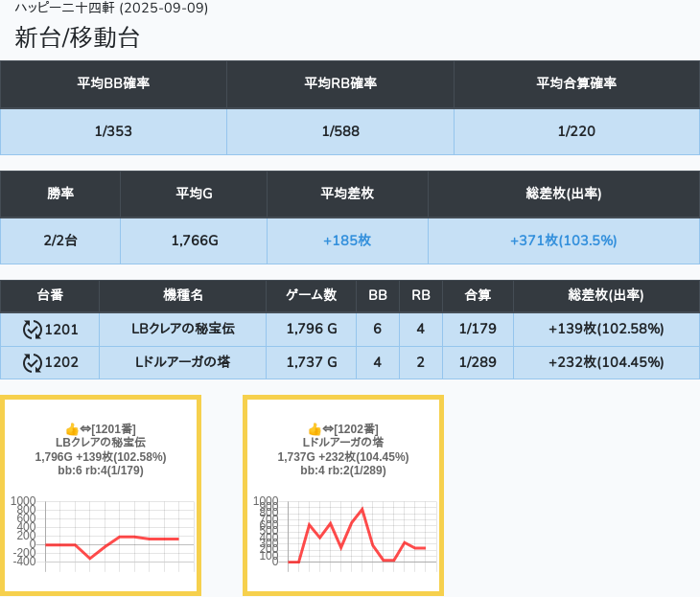Sort by the 合算 column header
700x597 pixels.
click(x=478, y=296)
